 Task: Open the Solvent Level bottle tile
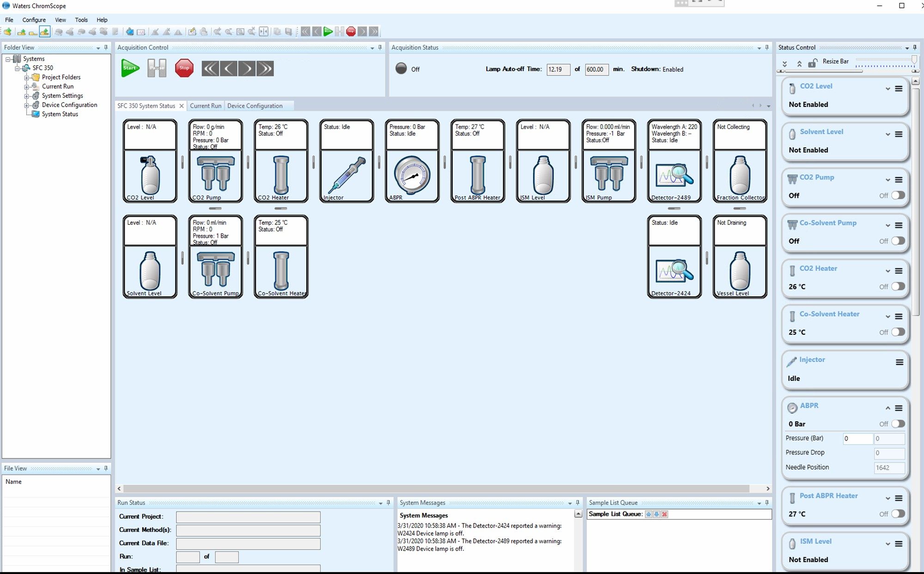tap(150, 256)
